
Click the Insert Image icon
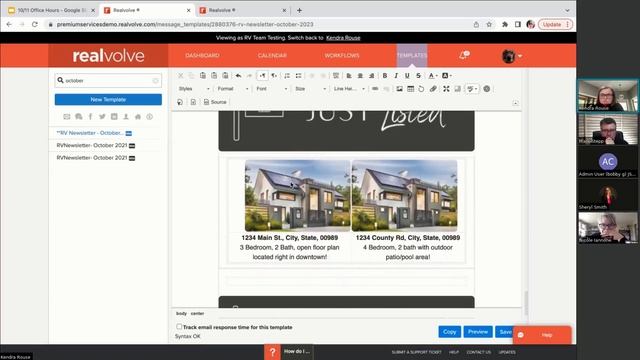click(399, 89)
